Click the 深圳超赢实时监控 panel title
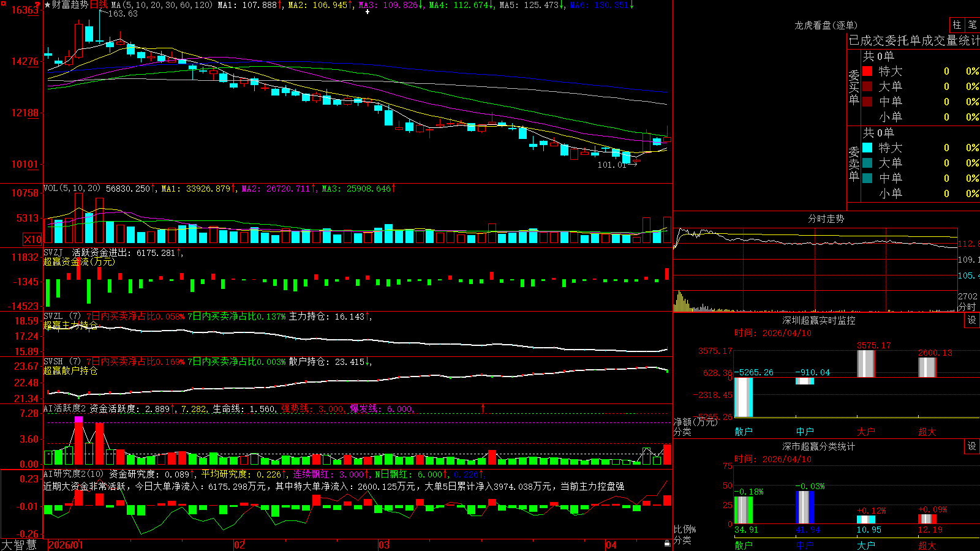This screenshot has width=980, height=551. (x=819, y=320)
